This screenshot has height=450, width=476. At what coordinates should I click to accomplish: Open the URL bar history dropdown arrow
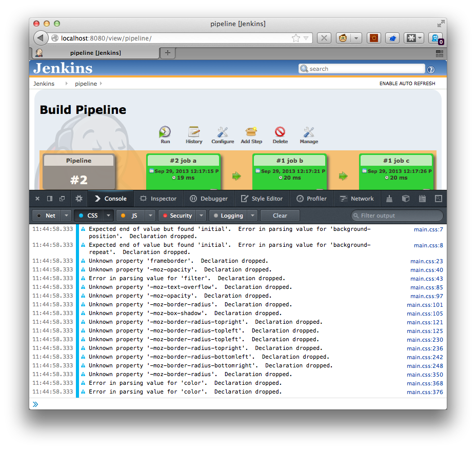[x=306, y=38]
